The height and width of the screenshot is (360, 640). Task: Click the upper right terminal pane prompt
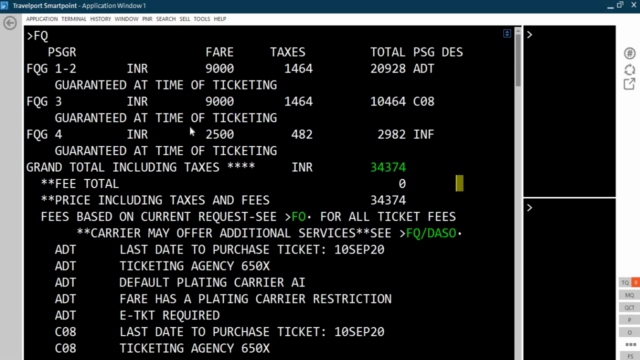click(x=530, y=35)
